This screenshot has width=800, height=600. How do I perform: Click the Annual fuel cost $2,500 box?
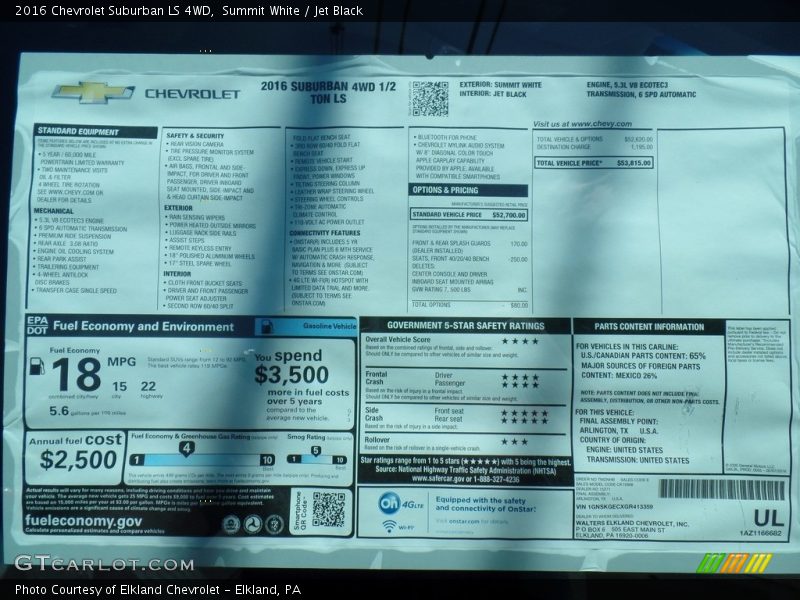75,458
